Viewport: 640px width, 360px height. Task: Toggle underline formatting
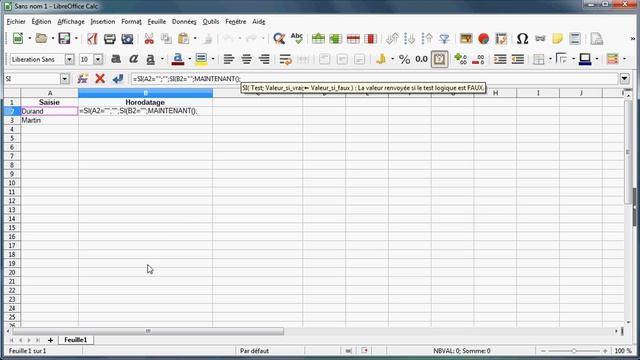coord(151,59)
